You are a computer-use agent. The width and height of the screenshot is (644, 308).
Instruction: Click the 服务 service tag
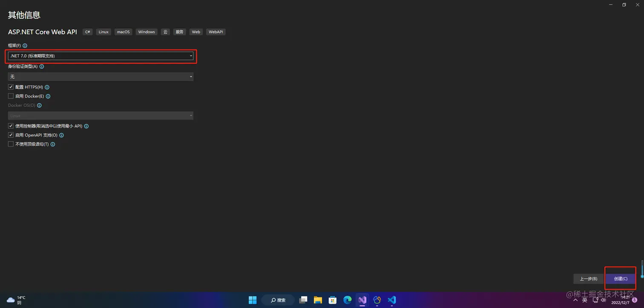click(180, 32)
